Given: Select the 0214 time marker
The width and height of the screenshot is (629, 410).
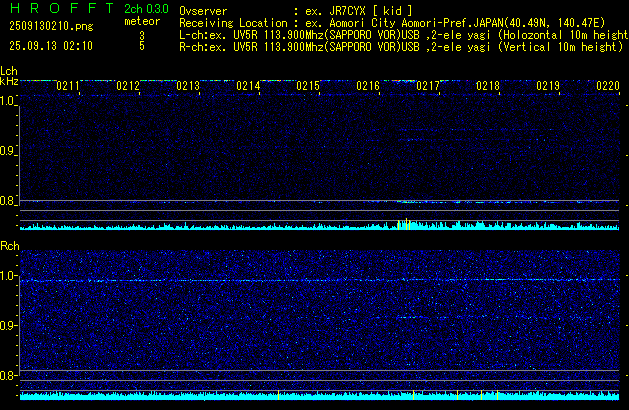Looking at the screenshot, I should click(248, 86).
